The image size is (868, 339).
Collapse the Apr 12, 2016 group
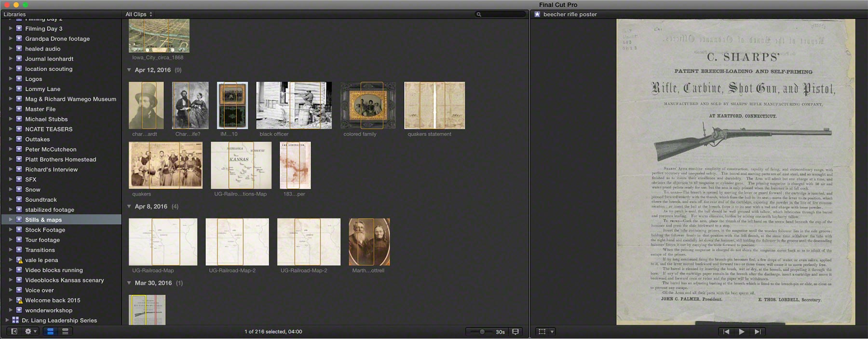tap(129, 70)
